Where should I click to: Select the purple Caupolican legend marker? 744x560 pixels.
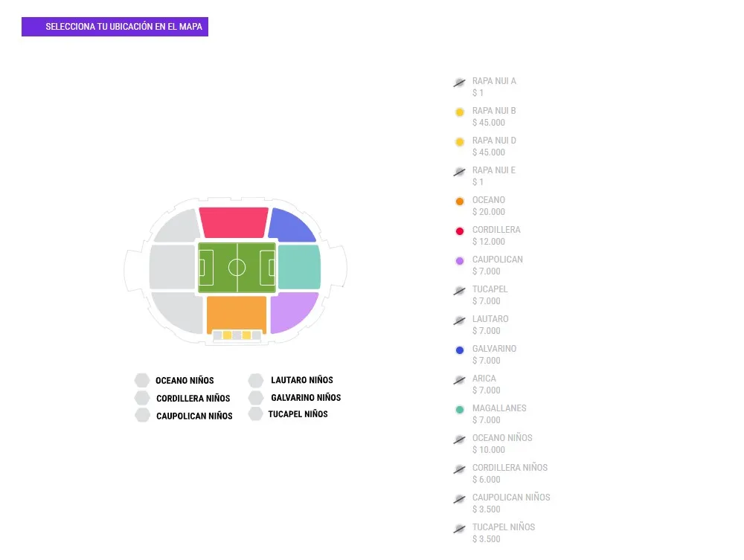tap(460, 260)
